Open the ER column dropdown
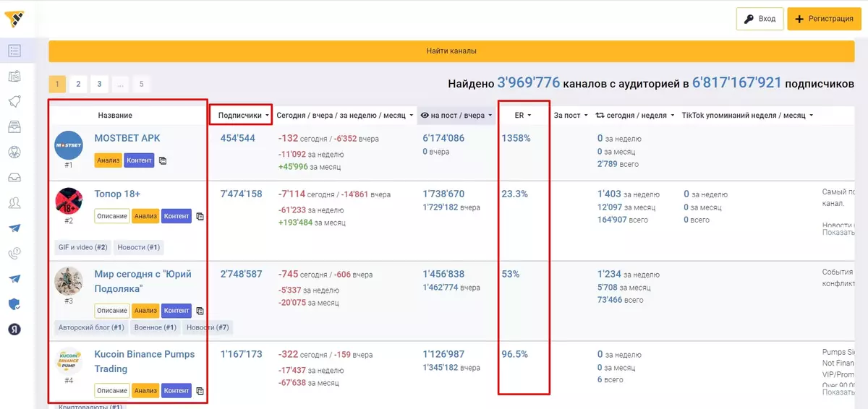Image resolution: width=868 pixels, height=409 pixels. (x=523, y=115)
